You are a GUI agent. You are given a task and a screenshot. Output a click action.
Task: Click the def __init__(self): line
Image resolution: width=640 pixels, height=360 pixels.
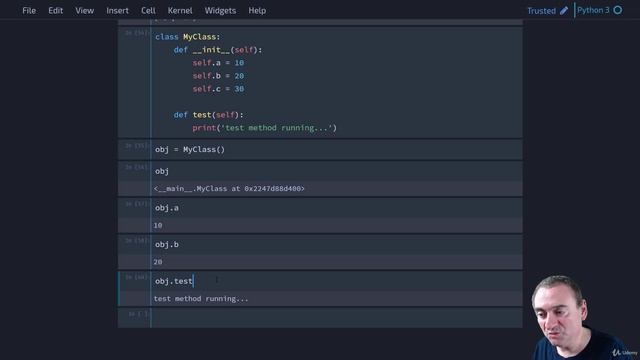coord(218,50)
